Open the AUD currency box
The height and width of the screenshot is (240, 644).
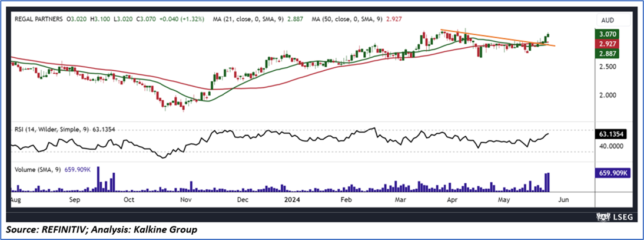coord(613,19)
